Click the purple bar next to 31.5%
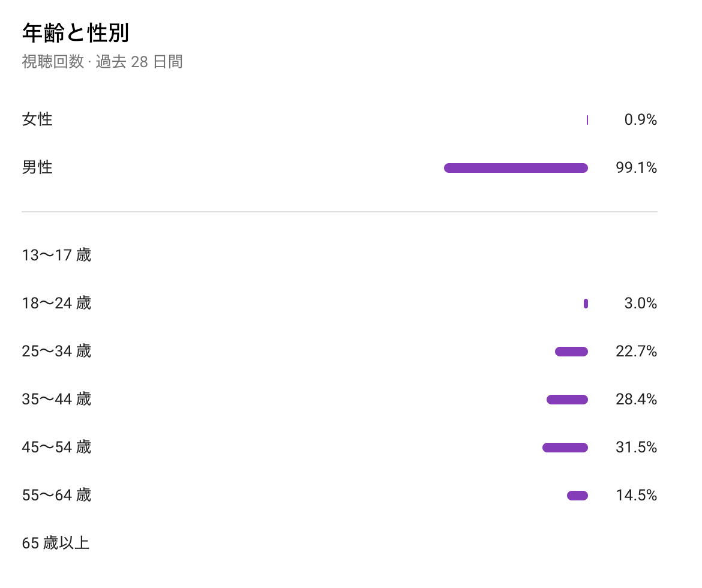 (565, 448)
